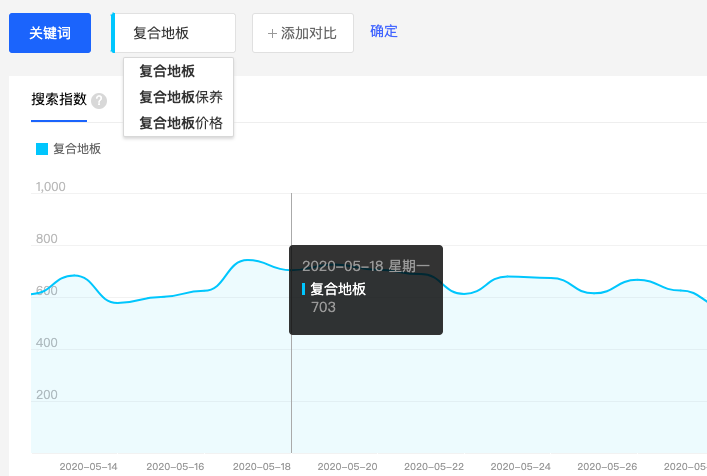Click the tooltip showing value 703
Screen dimensions: 707x476
[365, 289]
